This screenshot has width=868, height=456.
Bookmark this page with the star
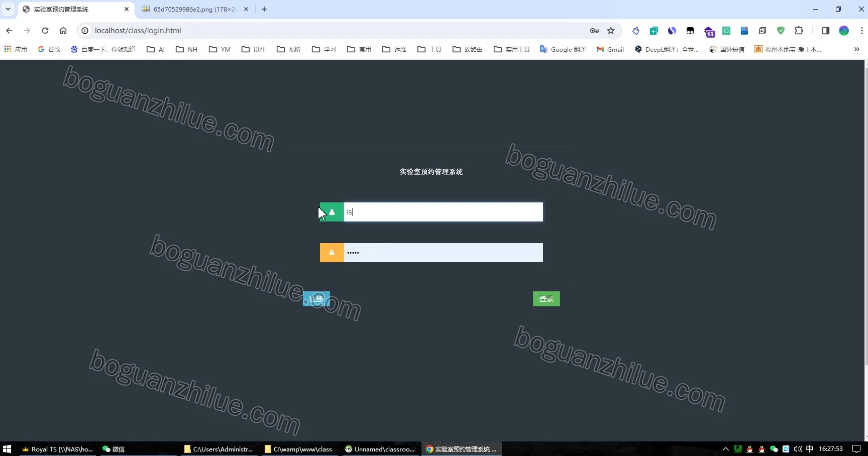611,31
